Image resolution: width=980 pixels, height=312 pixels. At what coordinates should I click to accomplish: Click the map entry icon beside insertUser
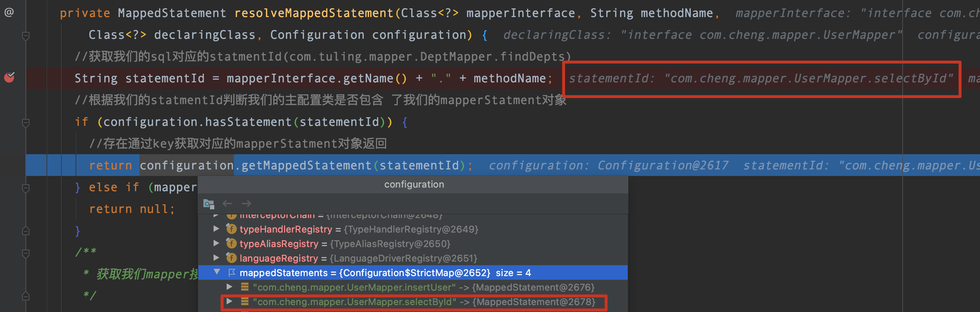pos(244,287)
